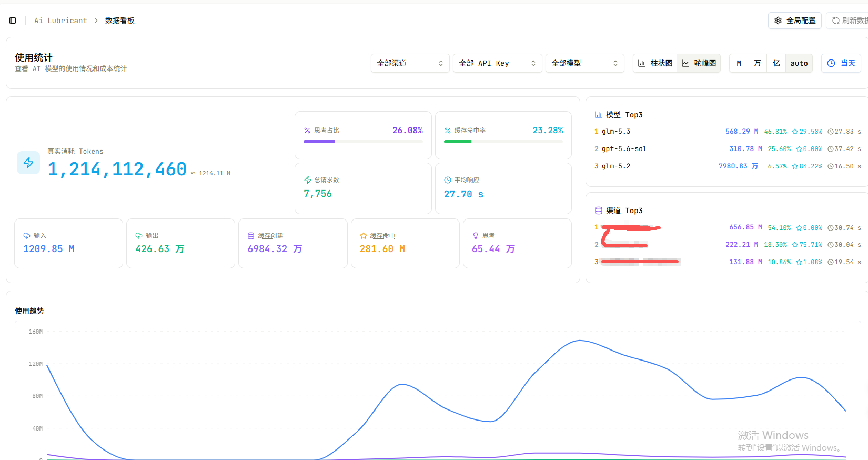Click the cloud icon beside 输入
The width and height of the screenshot is (868, 460).
tap(27, 236)
